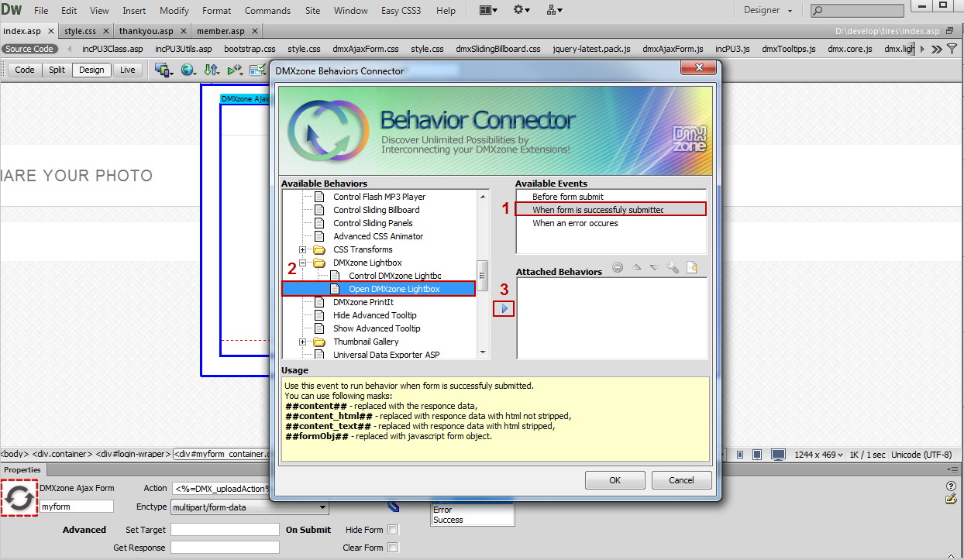The image size is (964, 560).
Task: Click the check browser compatibility icon
Action: [x=235, y=70]
